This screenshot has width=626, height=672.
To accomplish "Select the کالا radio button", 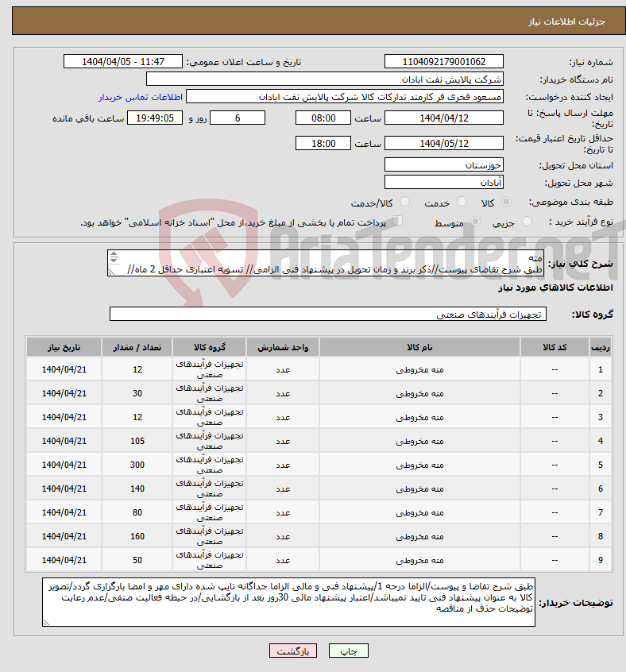I will 506,202.
